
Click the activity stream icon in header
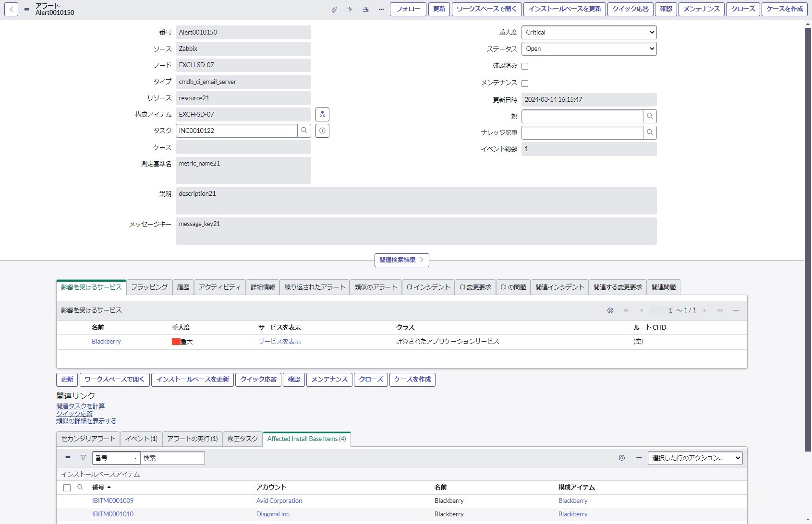pos(350,9)
